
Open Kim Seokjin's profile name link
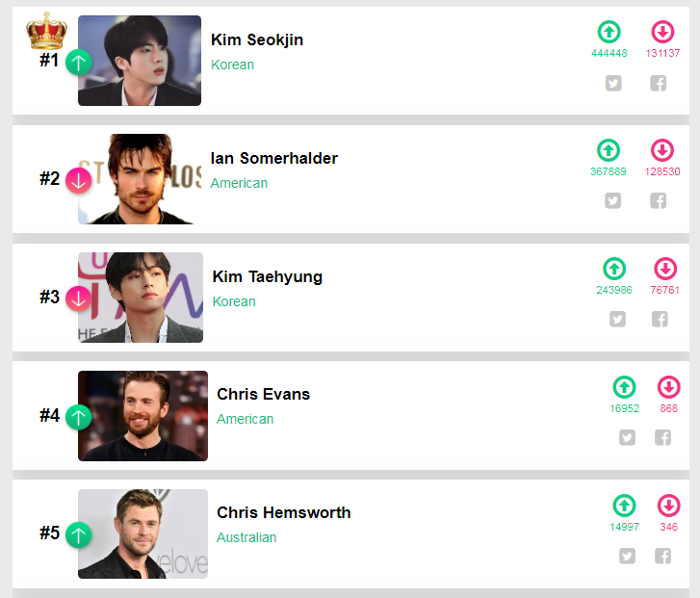(257, 40)
